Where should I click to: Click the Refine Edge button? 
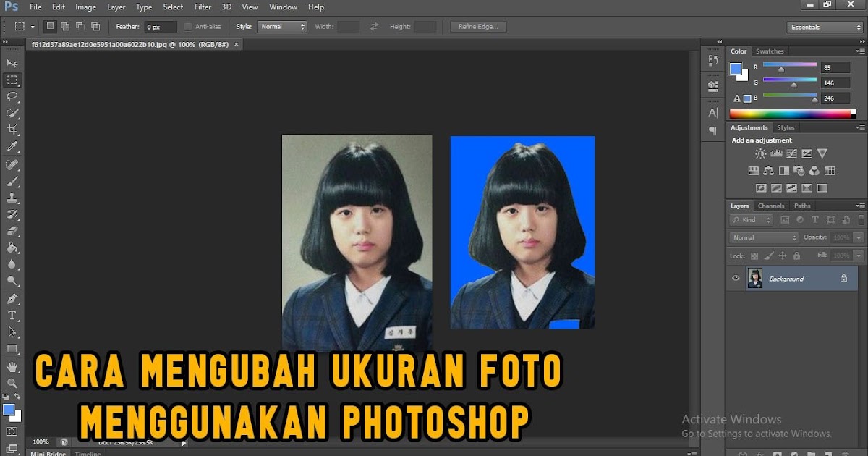(478, 27)
